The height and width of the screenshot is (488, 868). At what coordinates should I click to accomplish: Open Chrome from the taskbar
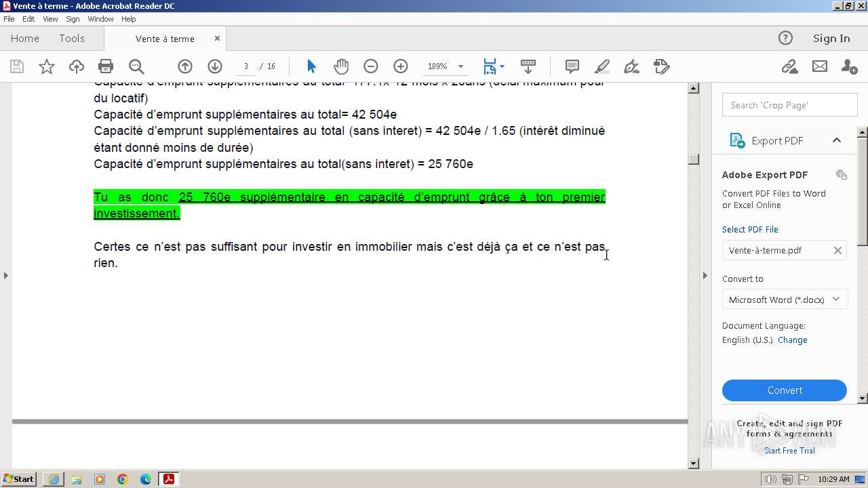coord(122,479)
